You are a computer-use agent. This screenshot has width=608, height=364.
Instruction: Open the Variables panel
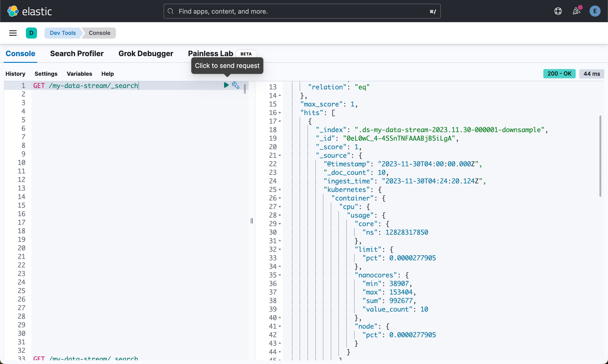tap(79, 74)
